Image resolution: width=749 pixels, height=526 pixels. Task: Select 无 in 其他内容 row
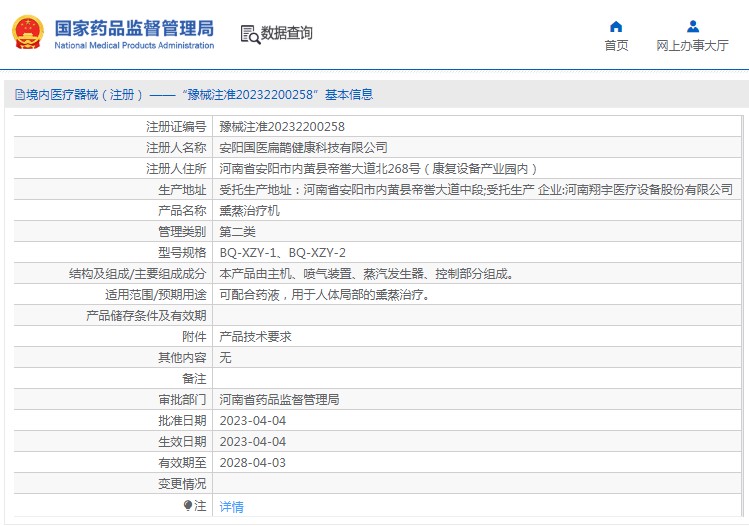225,358
